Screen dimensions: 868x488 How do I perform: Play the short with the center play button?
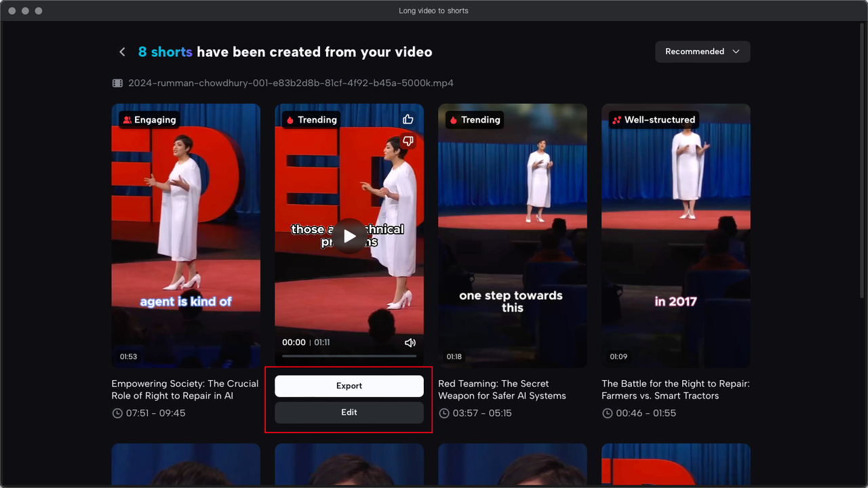click(349, 236)
